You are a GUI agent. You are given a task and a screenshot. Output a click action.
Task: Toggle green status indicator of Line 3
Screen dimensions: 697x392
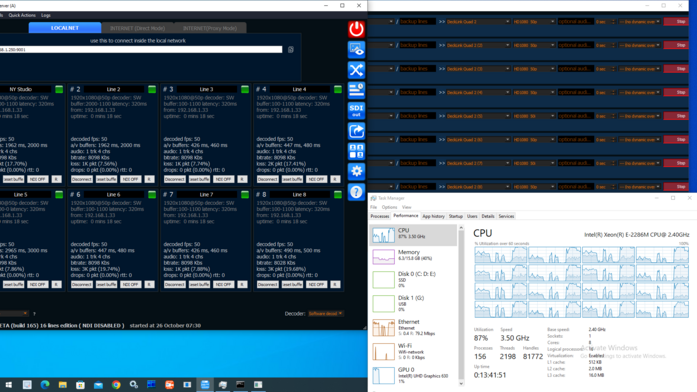(x=245, y=89)
